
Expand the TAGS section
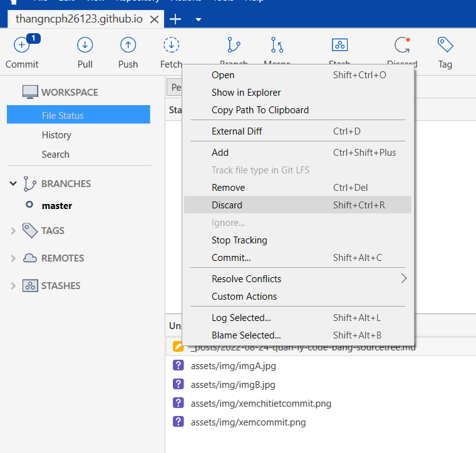click(x=13, y=231)
